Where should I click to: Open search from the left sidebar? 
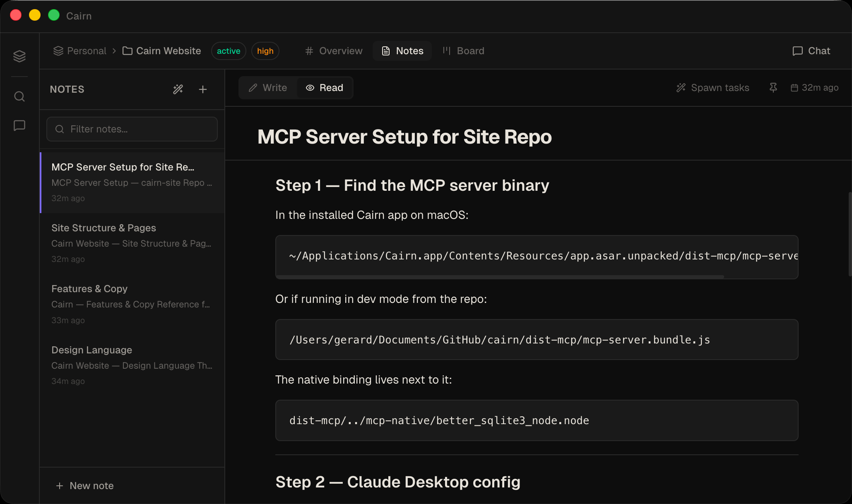19,96
